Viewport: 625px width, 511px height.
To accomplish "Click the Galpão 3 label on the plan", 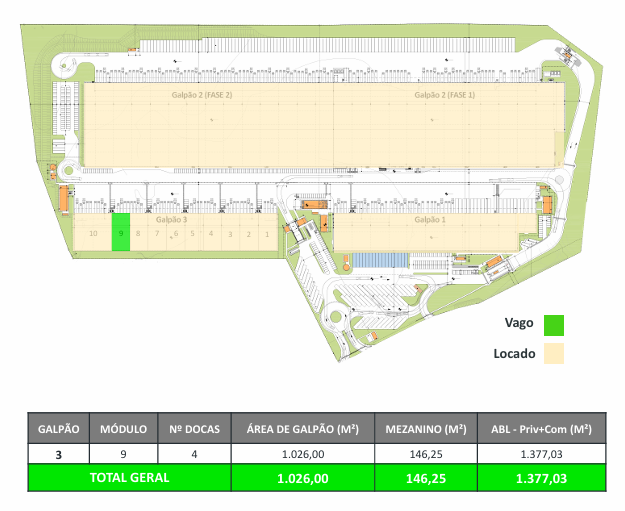I will click(171, 220).
